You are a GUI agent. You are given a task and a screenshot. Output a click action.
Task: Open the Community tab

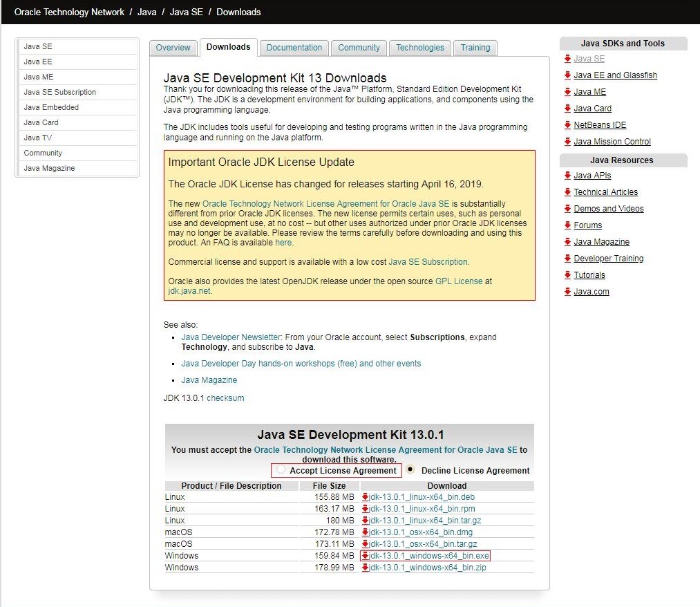[359, 48]
